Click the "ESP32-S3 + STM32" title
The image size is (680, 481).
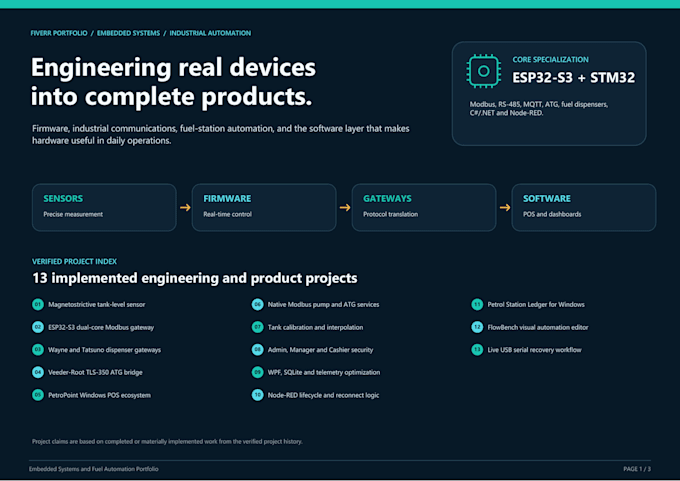pos(573,78)
